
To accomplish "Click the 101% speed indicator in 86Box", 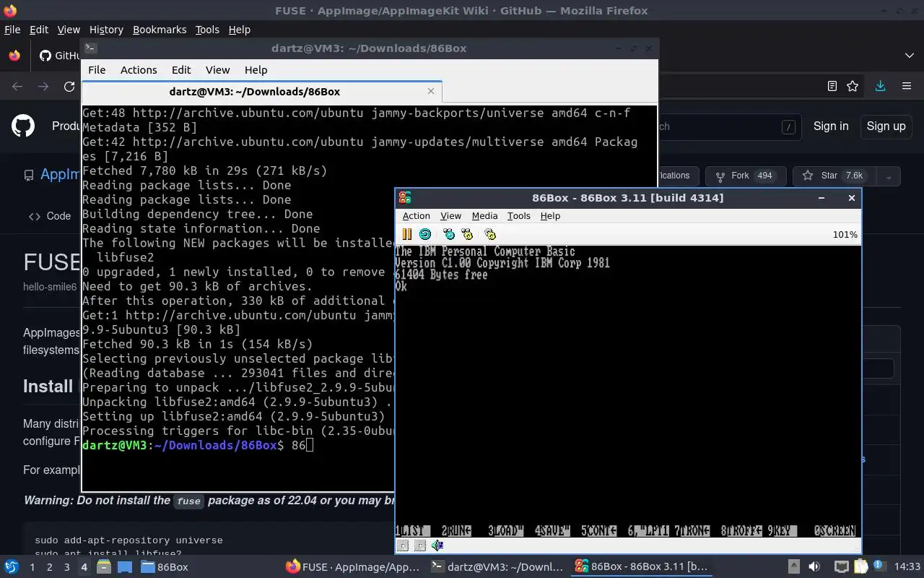I will 845,235.
